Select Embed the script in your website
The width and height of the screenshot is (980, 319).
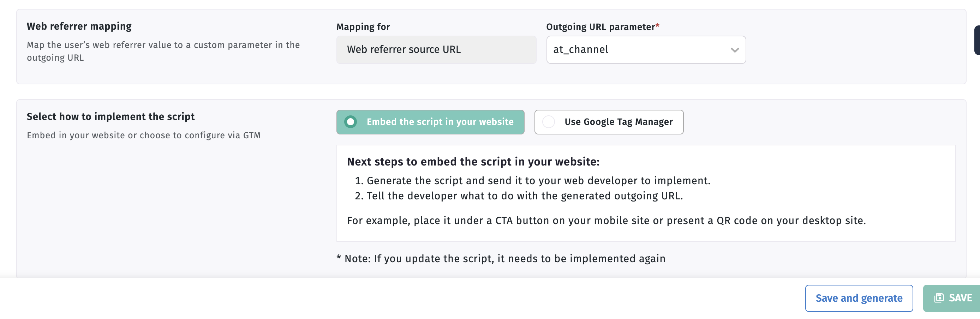430,122
